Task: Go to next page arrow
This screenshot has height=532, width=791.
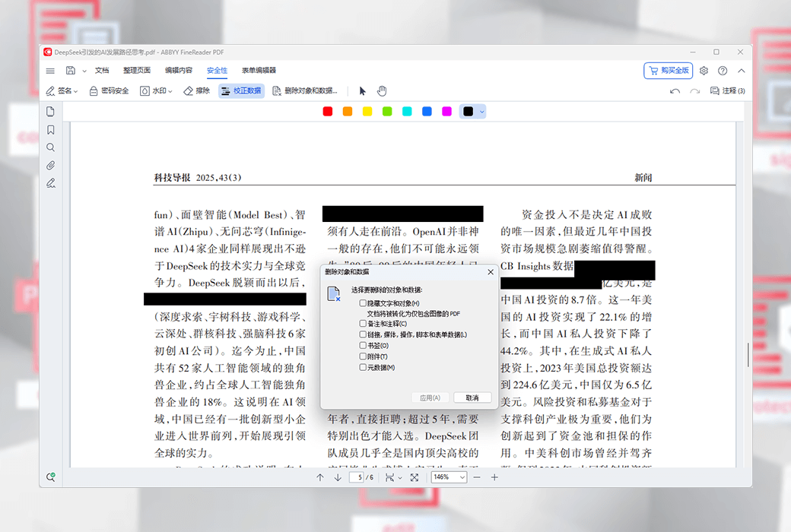Action: point(338,477)
